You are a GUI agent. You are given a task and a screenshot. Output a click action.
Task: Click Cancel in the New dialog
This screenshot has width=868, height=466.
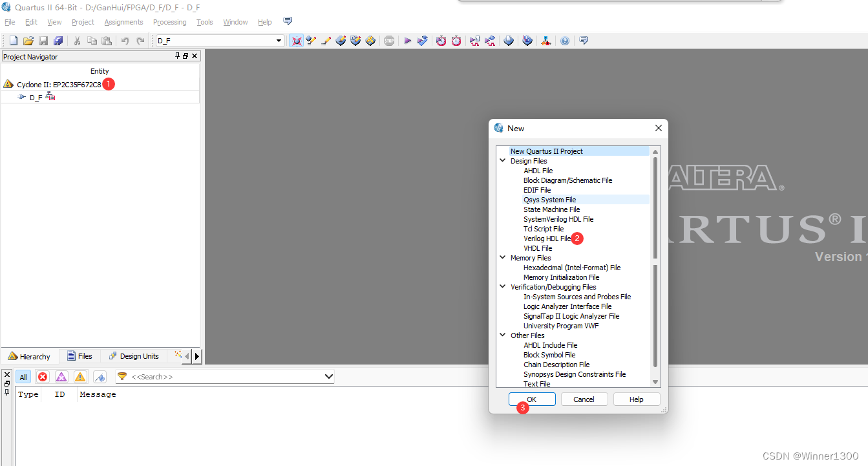pos(584,399)
